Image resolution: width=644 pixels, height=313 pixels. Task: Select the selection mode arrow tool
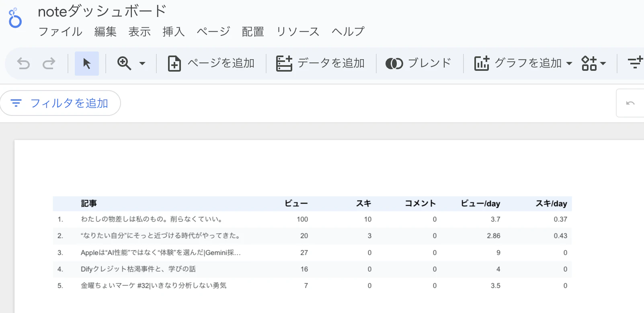87,64
